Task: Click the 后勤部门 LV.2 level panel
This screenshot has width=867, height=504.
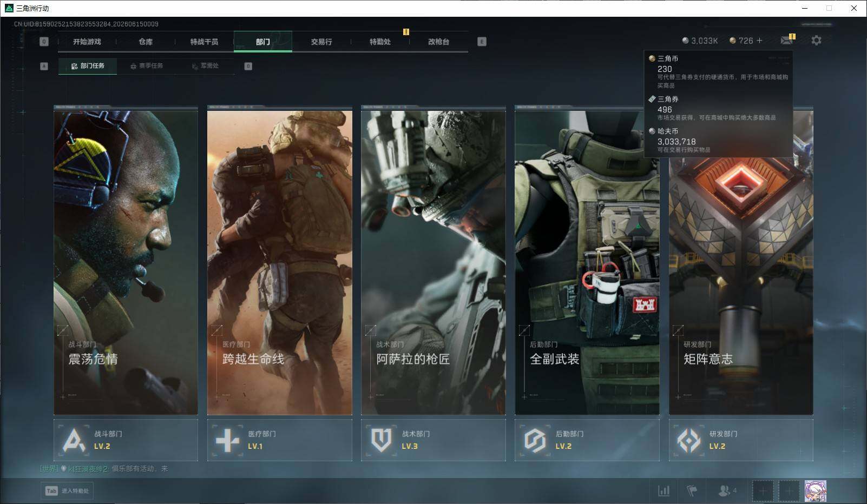Action: [587, 440]
